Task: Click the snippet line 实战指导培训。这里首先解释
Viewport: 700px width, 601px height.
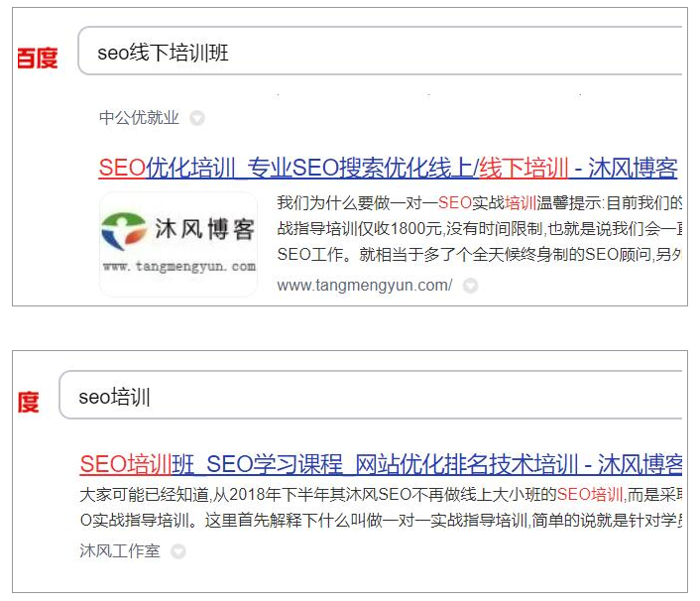Action: click(x=381, y=521)
